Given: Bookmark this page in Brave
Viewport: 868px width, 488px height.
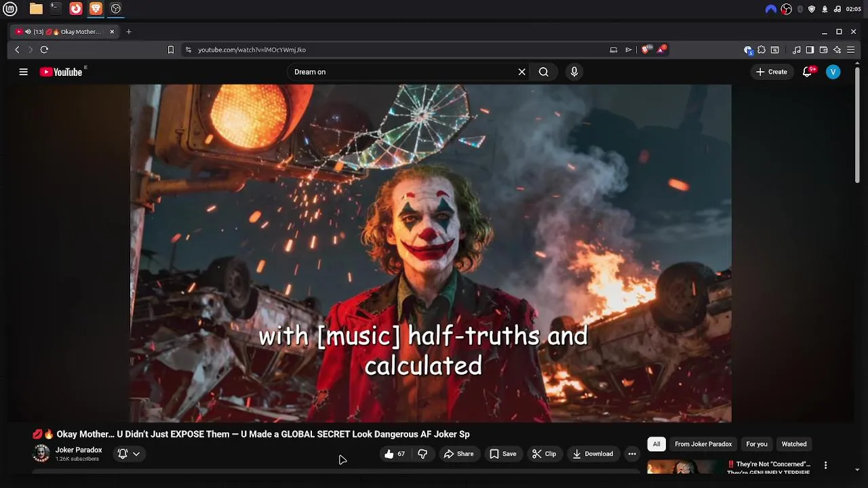Looking at the screenshot, I should point(171,49).
